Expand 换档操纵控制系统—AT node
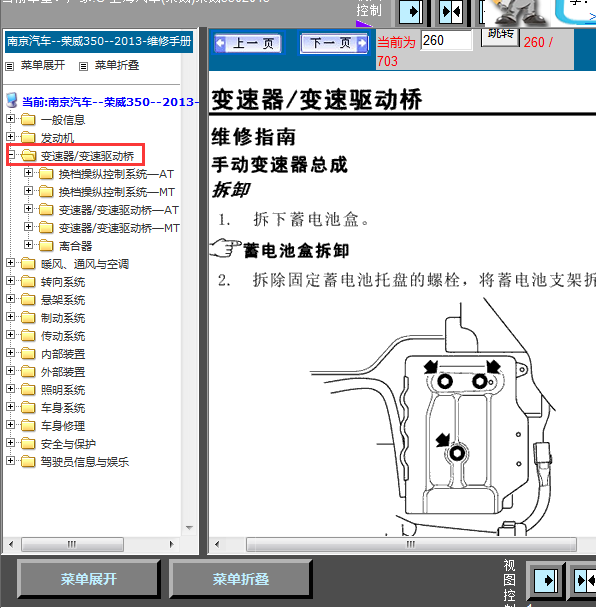The image size is (596, 608). click(28, 173)
